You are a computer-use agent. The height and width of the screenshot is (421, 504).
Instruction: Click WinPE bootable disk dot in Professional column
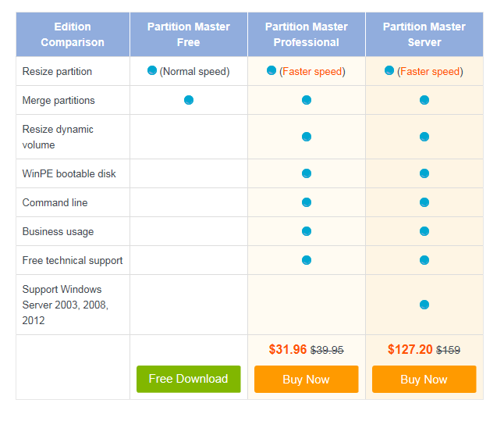click(x=307, y=173)
